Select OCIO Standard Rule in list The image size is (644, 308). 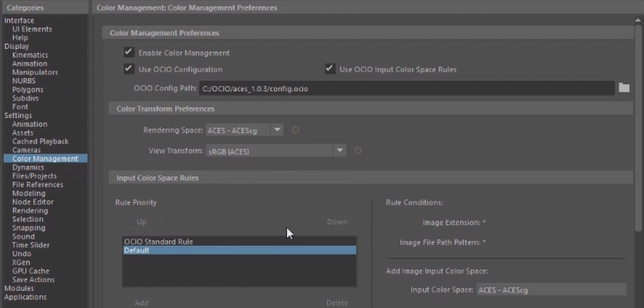[x=239, y=242]
